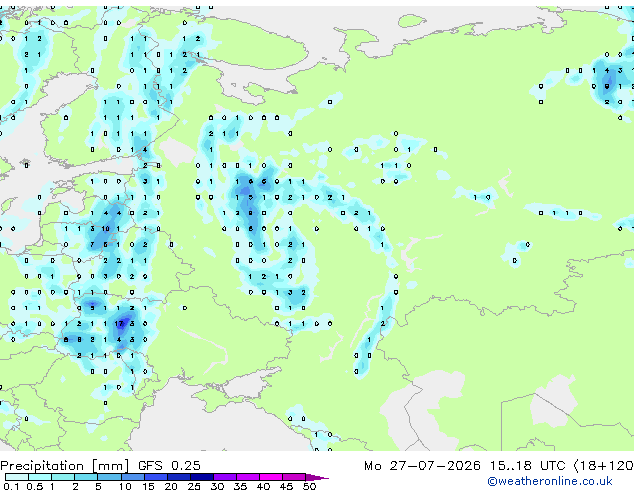634x490 pixels.
Task: Click the legend label '50'
Action: (x=309, y=486)
